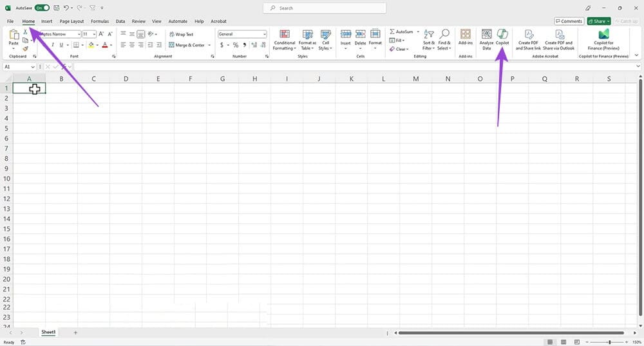Click the Cut scissors icon
The image size is (644, 346).
click(x=25, y=32)
